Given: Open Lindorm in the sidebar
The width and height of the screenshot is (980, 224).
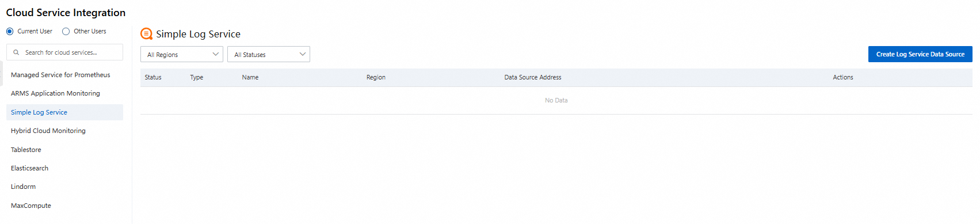Looking at the screenshot, I should tap(64, 187).
